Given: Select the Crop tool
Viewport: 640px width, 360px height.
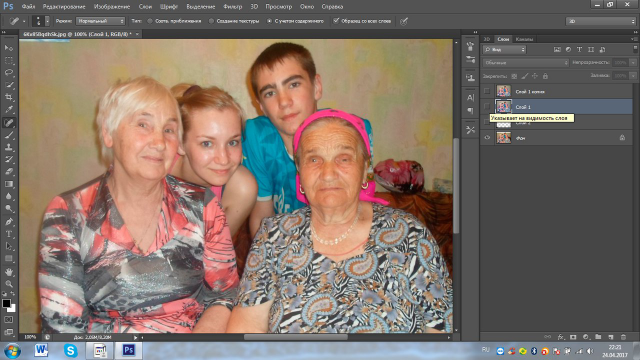Looking at the screenshot, I should (9, 97).
